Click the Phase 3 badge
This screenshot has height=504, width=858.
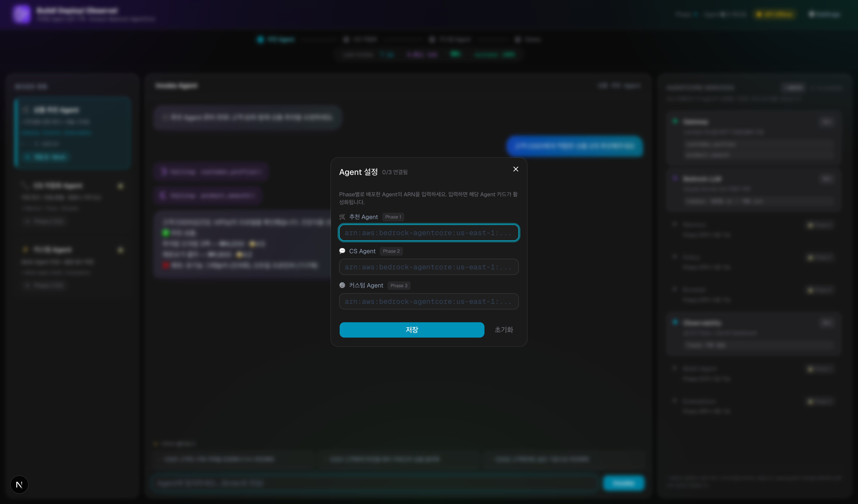click(x=399, y=286)
